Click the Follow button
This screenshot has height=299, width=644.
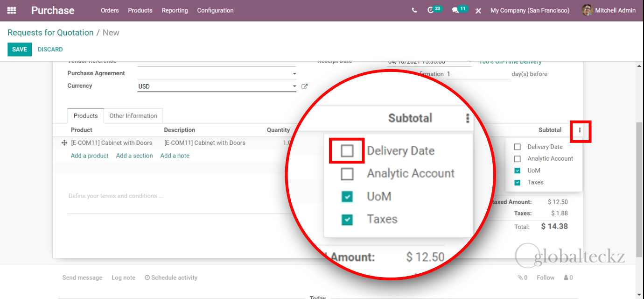(546, 278)
